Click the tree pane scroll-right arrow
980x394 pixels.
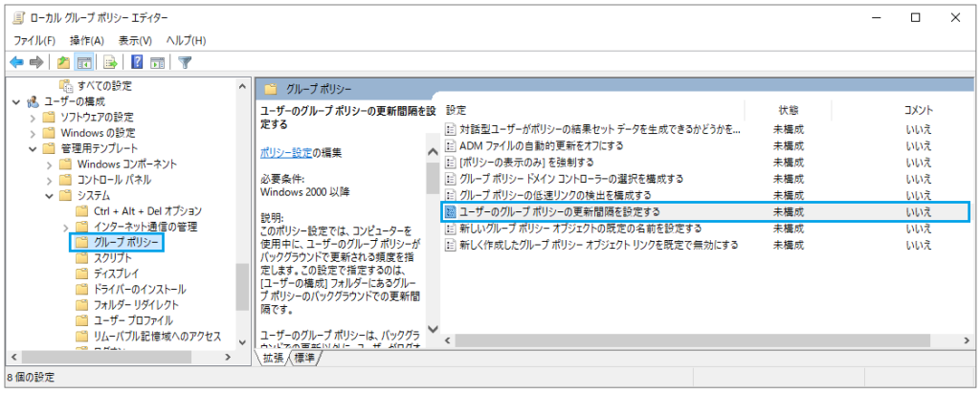point(228,357)
